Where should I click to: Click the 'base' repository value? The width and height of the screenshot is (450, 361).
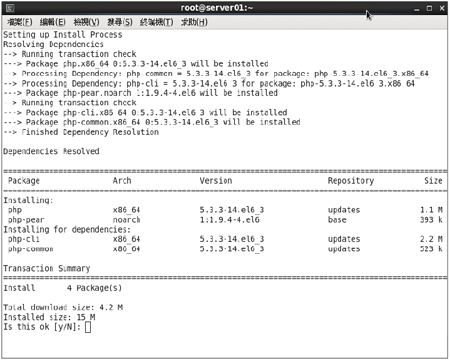(x=337, y=220)
